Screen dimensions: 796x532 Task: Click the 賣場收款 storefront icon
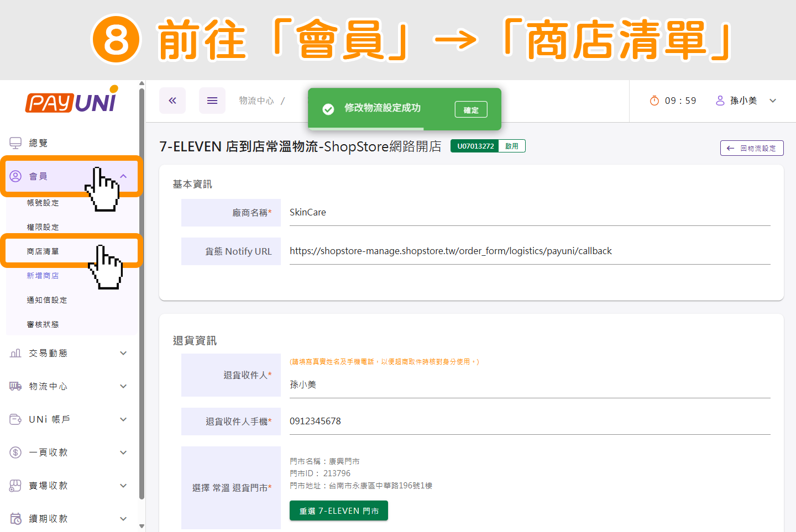coord(15,486)
